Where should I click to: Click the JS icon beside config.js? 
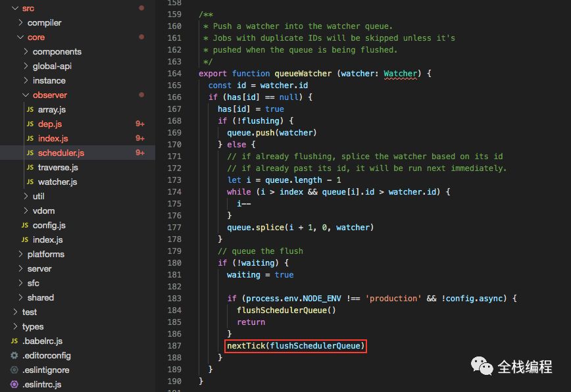pyautogui.click(x=25, y=225)
